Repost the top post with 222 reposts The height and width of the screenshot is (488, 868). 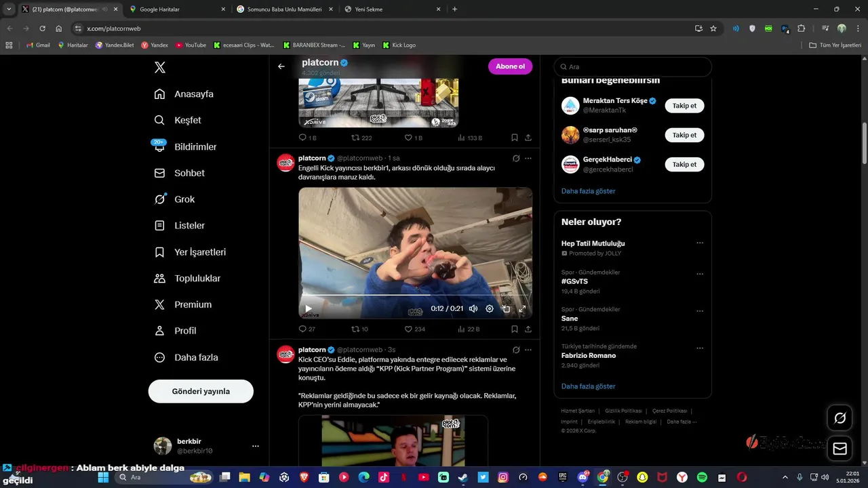click(x=361, y=138)
